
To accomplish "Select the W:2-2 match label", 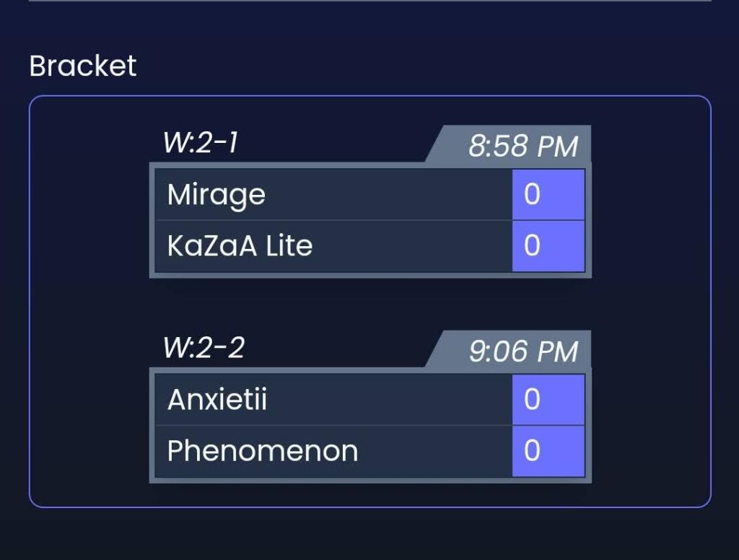I will [204, 348].
